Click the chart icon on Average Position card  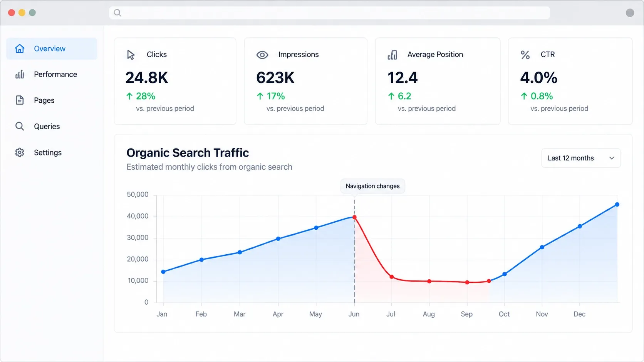pos(392,55)
